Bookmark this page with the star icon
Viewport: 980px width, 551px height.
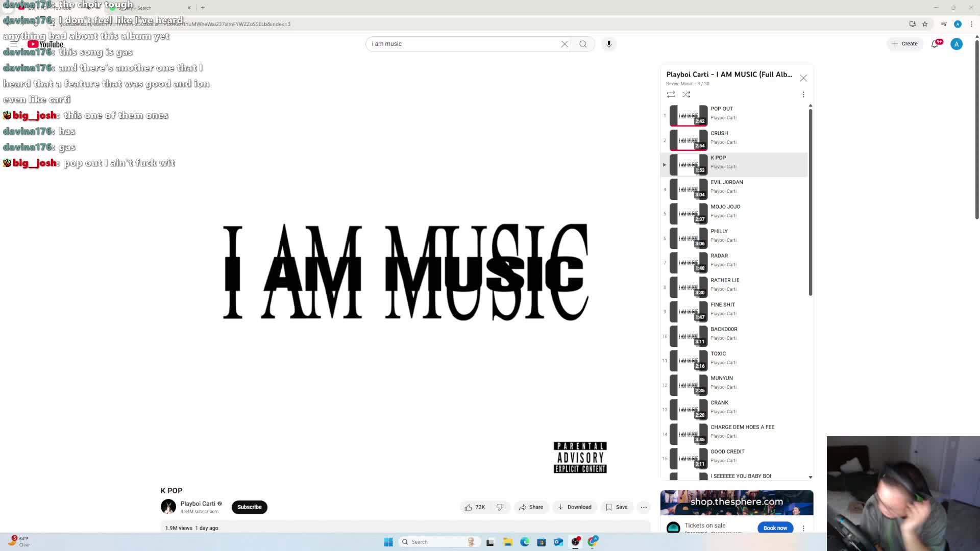point(925,24)
